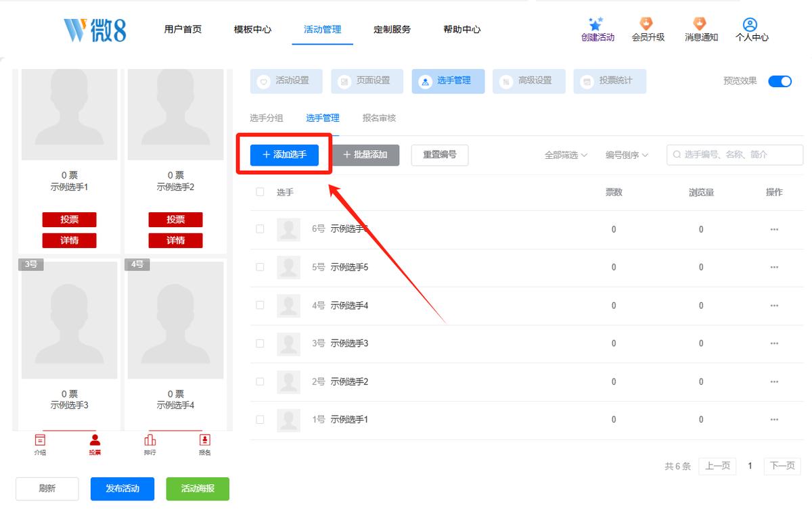Expand the 编号倒序 sort dropdown
The height and width of the screenshot is (528, 812).
[x=627, y=155]
